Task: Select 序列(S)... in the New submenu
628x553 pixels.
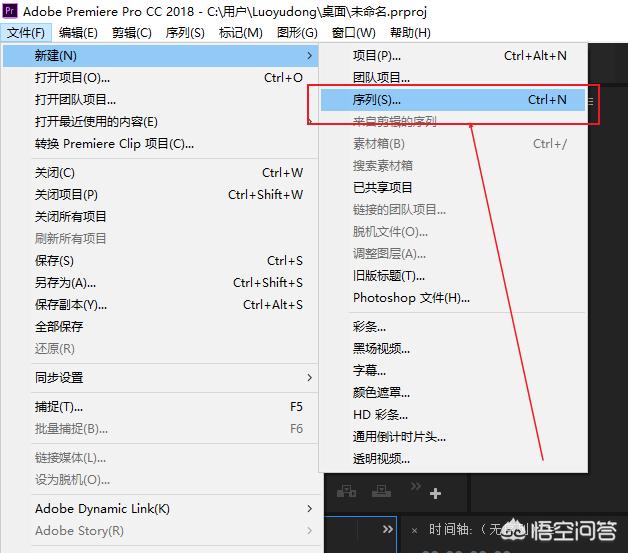Action: [x=453, y=100]
